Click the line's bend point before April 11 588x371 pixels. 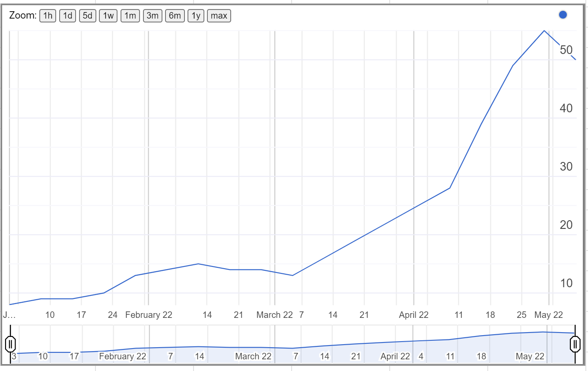[x=450, y=188]
